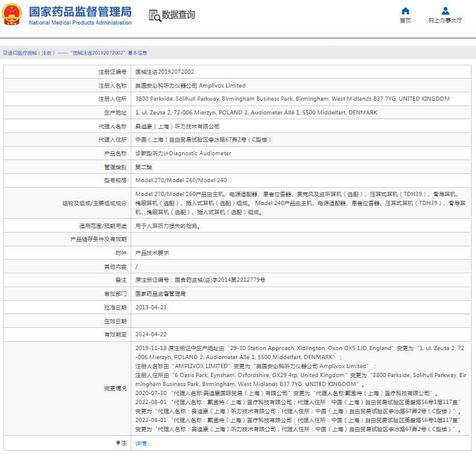
Task: Click the document icon before 进口医疗器械
Action: [5, 53]
